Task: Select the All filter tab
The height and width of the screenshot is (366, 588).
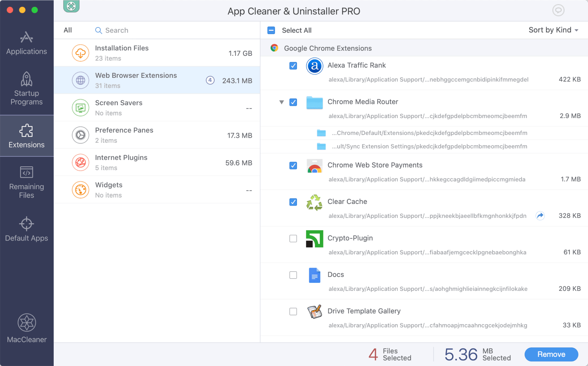Action: [x=68, y=30]
